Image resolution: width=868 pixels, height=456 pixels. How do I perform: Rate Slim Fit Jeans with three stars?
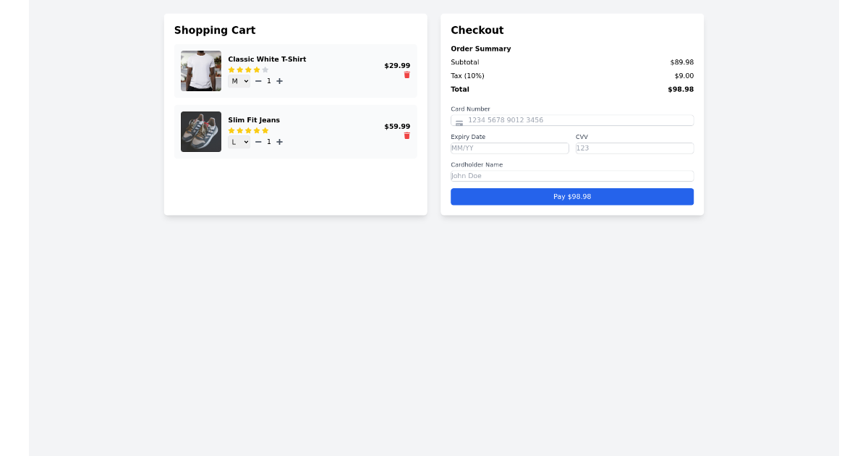[248, 130]
